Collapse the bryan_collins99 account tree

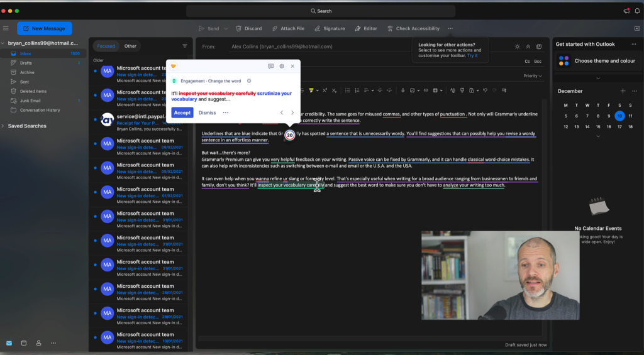point(3,43)
